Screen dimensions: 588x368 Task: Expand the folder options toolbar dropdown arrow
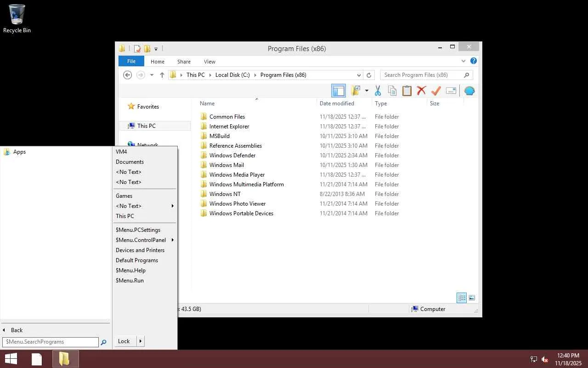coord(367,91)
